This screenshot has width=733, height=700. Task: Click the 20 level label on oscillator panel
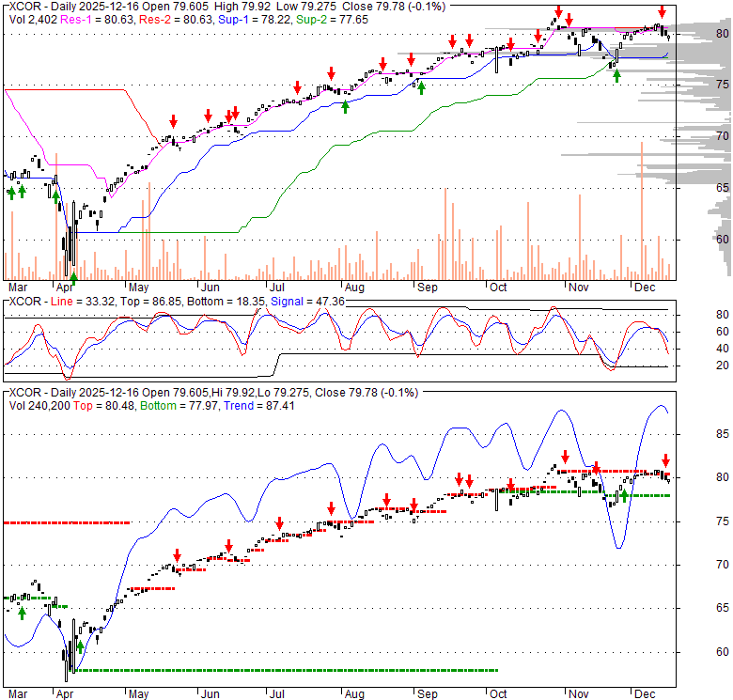pos(723,365)
